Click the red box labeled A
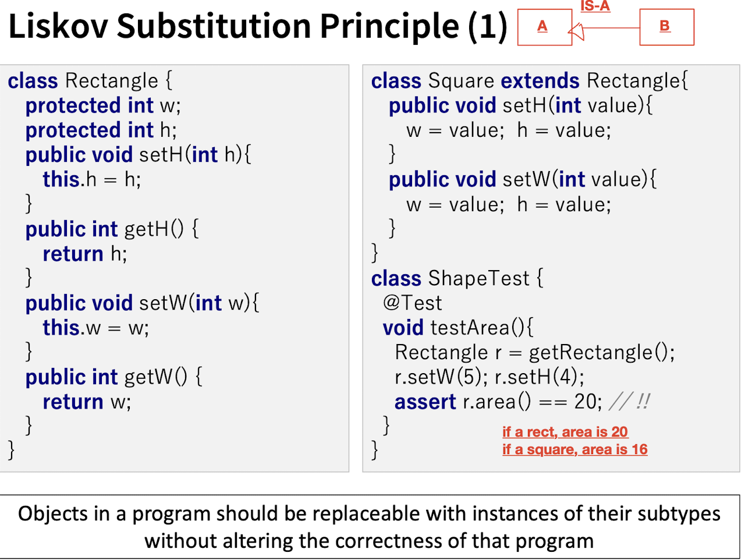This screenshot has width=745, height=560. [544, 27]
